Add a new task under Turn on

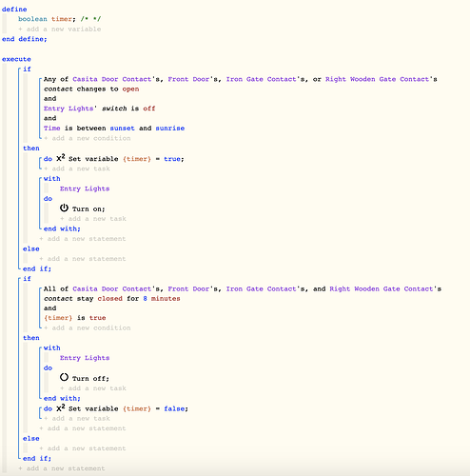[93, 219]
